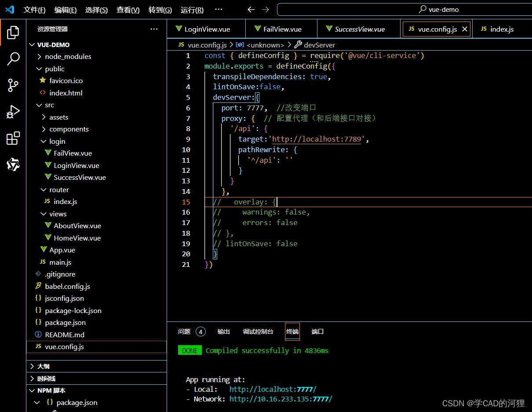Click the triangular logo icon below Extensions

pos(13,164)
